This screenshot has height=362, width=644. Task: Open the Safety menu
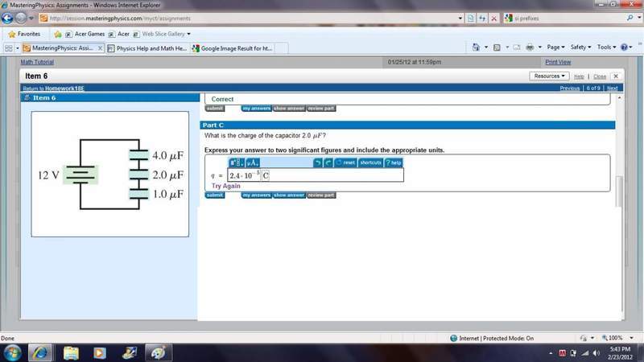coord(580,47)
